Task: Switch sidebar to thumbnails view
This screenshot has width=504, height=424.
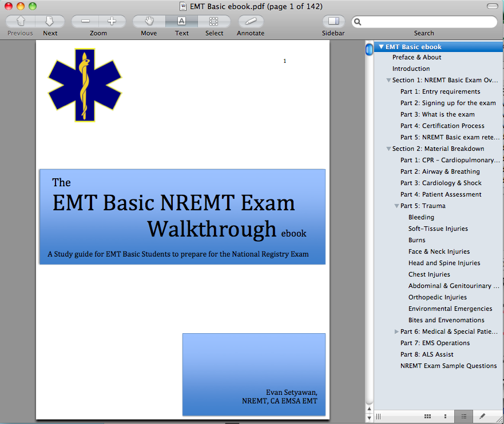Action: [445, 417]
